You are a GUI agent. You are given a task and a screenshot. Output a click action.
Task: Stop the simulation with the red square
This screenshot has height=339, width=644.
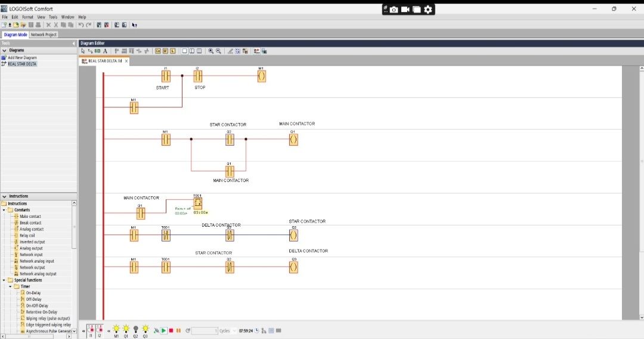coord(171,331)
